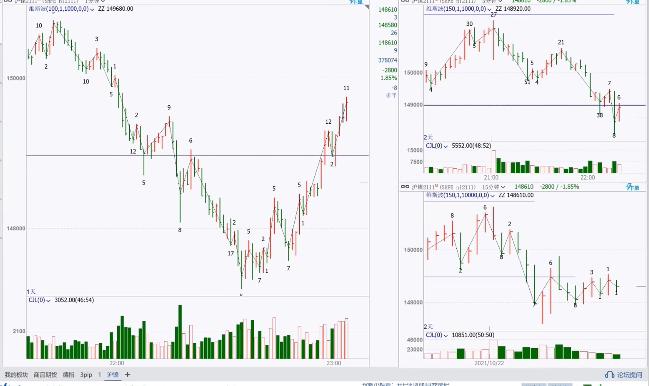The height and width of the screenshot is (386, 649).
Task: Select the first bottom tab on the left
Action: coord(16,374)
